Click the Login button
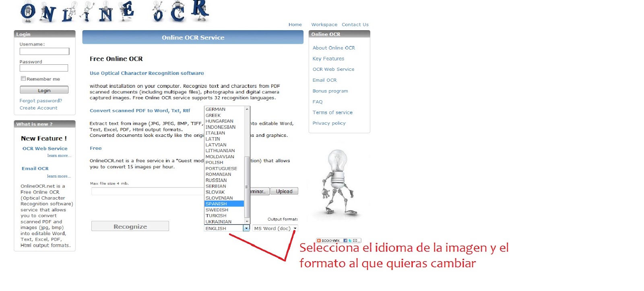The image size is (644, 291). pyautogui.click(x=44, y=90)
